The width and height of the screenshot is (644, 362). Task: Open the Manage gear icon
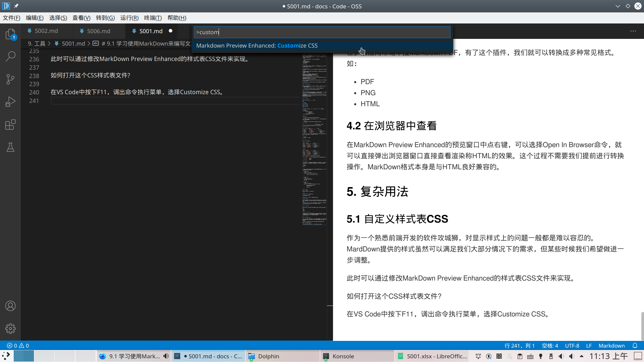pyautogui.click(x=10, y=328)
